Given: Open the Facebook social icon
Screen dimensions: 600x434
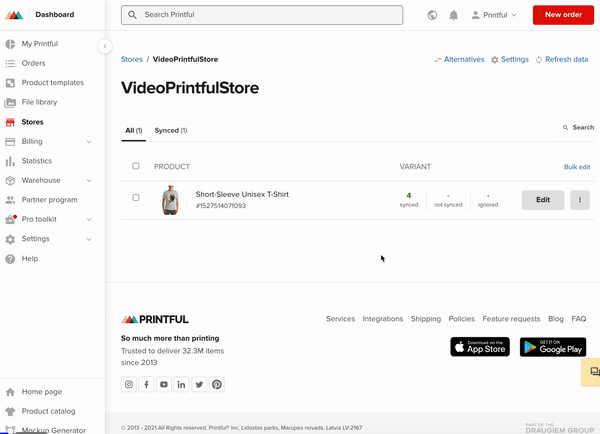Looking at the screenshot, I should [147, 384].
